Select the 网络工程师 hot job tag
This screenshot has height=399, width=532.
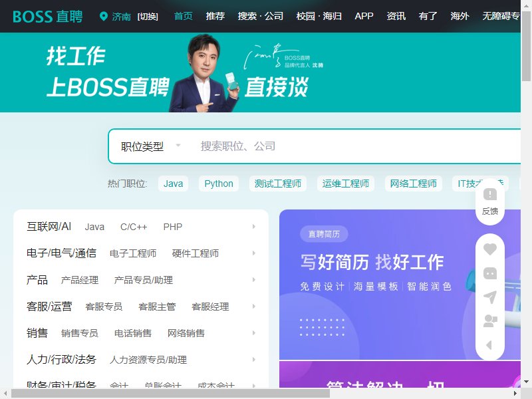coord(413,184)
